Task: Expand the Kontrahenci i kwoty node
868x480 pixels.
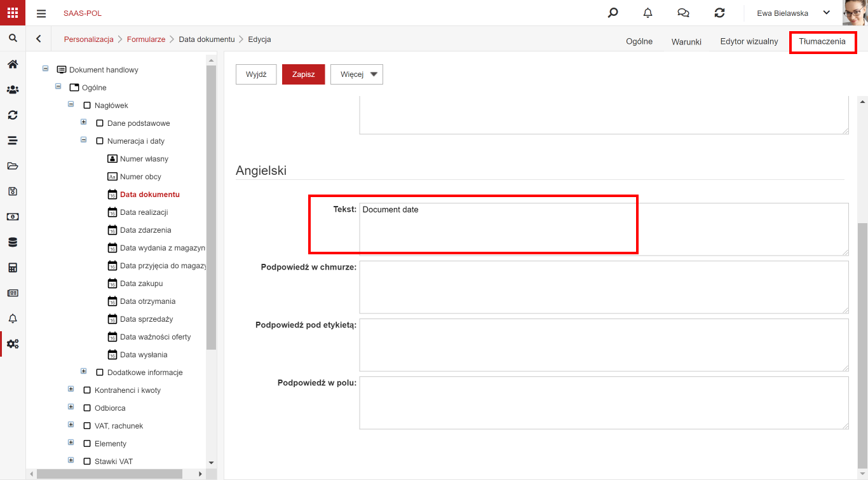Action: (71, 389)
